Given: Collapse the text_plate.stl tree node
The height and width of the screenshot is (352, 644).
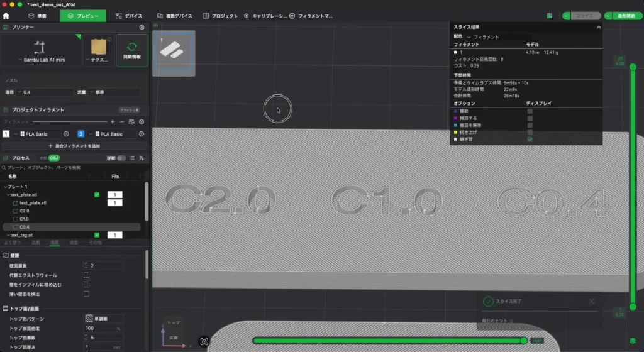Looking at the screenshot, I should pyautogui.click(x=8, y=195).
